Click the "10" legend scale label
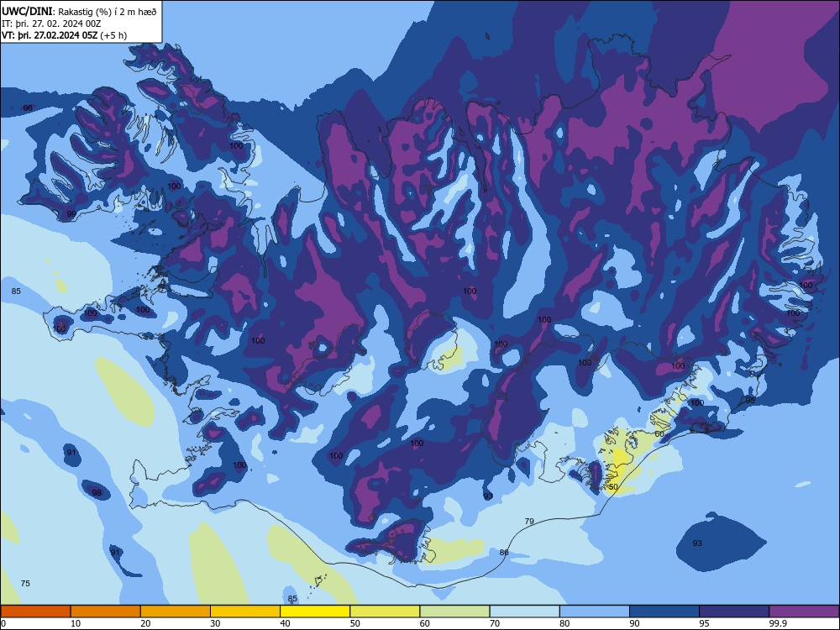Screen dimensions: 840x630 point(76,623)
